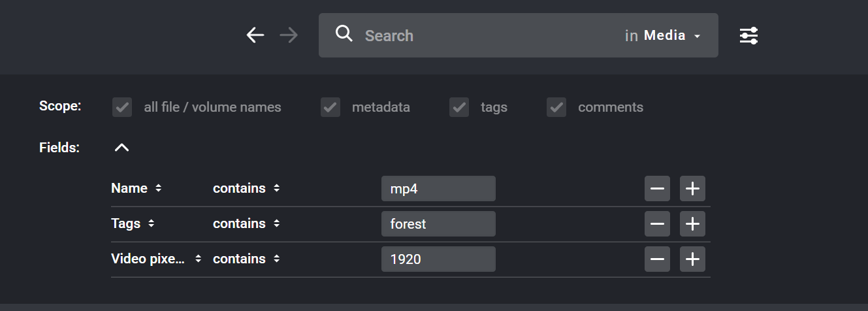Add a row after the Name filter
The width and height of the screenshot is (868, 311).
point(692,189)
